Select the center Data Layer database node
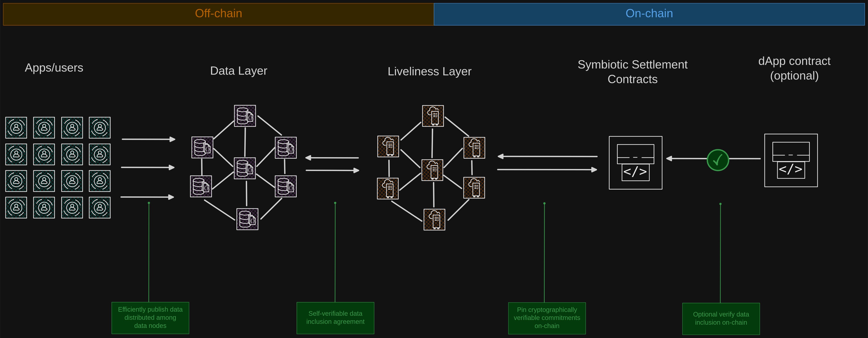 [245, 168]
